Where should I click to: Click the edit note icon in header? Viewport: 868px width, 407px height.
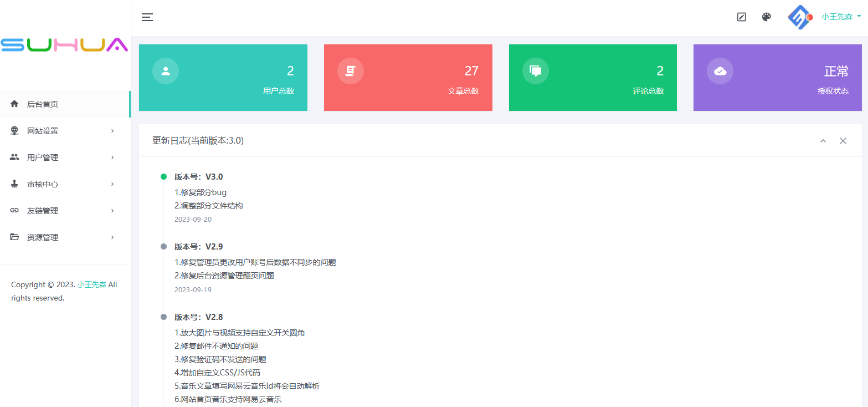[741, 17]
